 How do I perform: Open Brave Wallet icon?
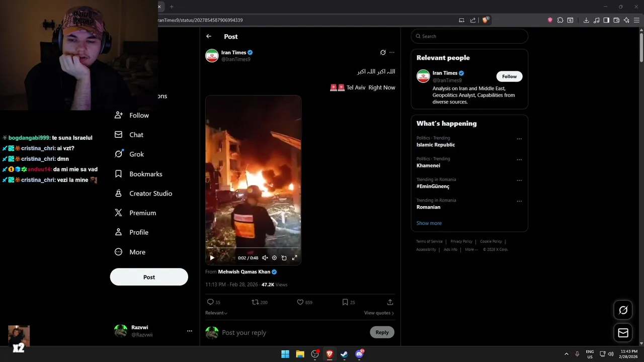(616, 20)
